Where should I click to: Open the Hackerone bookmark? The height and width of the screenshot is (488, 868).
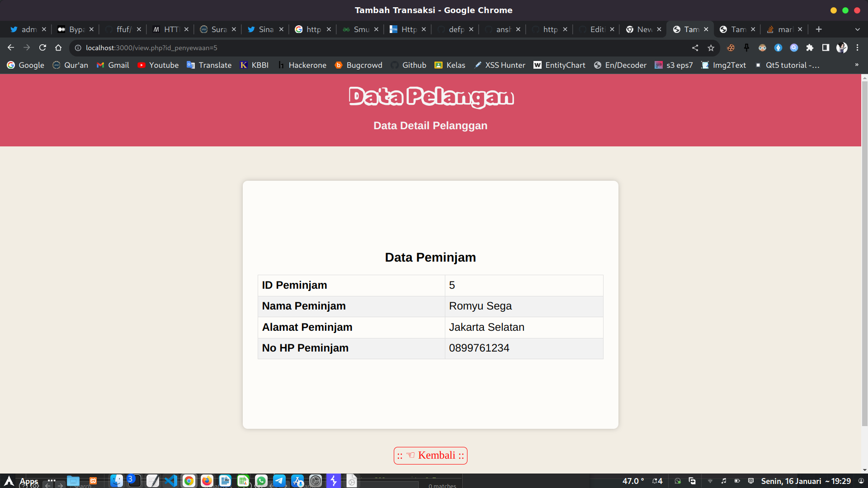(302, 65)
